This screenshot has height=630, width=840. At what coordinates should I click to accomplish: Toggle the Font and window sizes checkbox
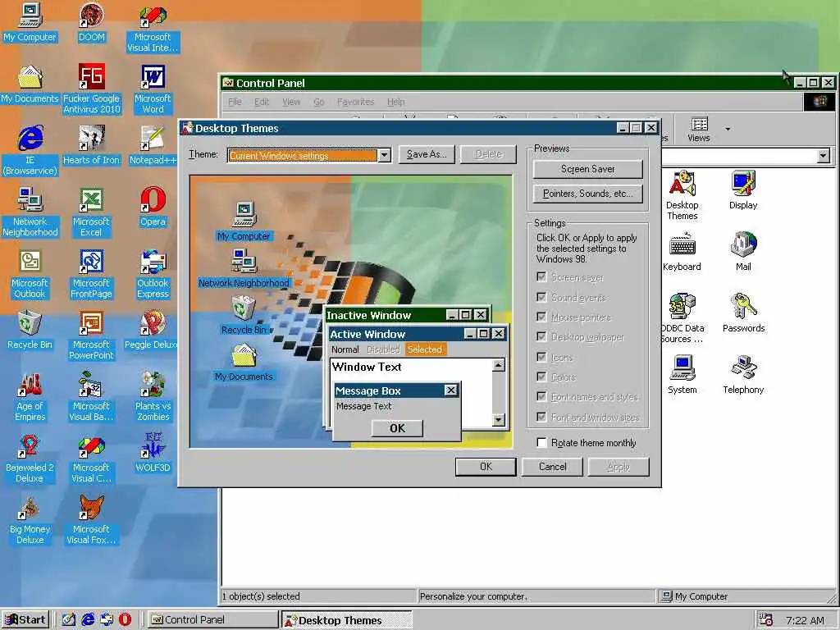541,417
